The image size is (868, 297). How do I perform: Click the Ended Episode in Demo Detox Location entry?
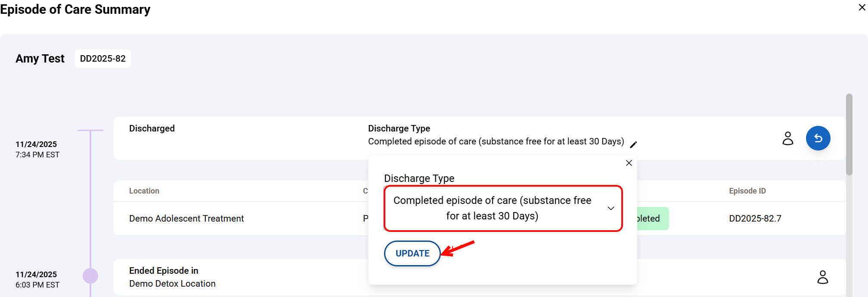172,277
